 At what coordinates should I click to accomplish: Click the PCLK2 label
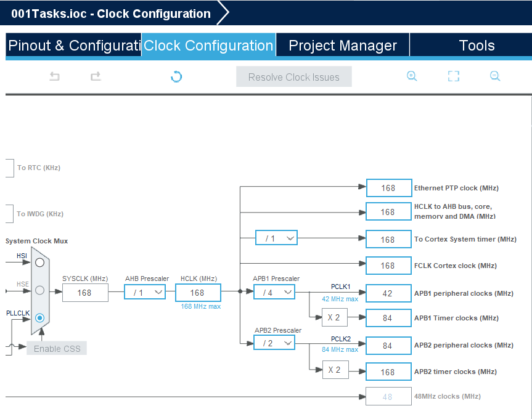[341, 339]
